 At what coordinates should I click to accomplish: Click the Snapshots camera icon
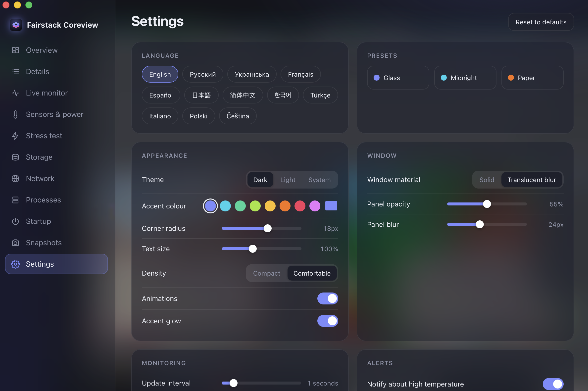pyautogui.click(x=15, y=243)
